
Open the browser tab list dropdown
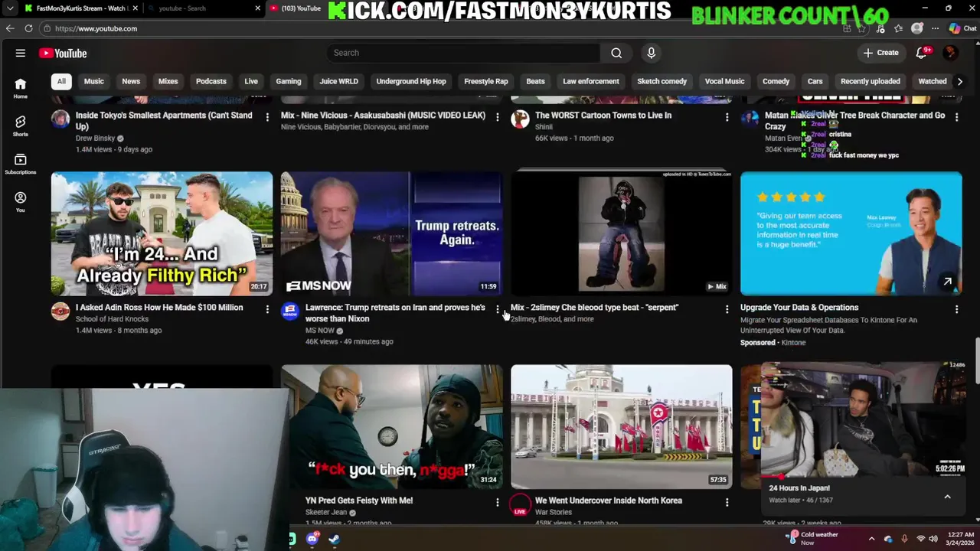point(10,8)
